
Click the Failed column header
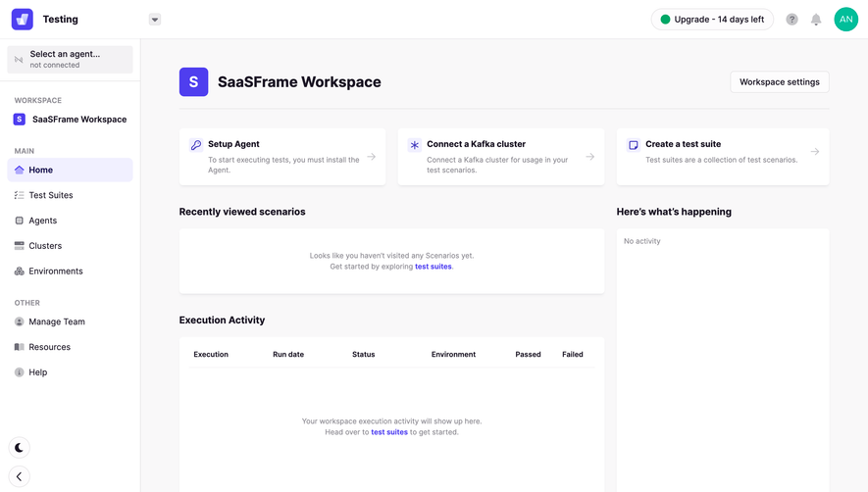[x=573, y=354]
